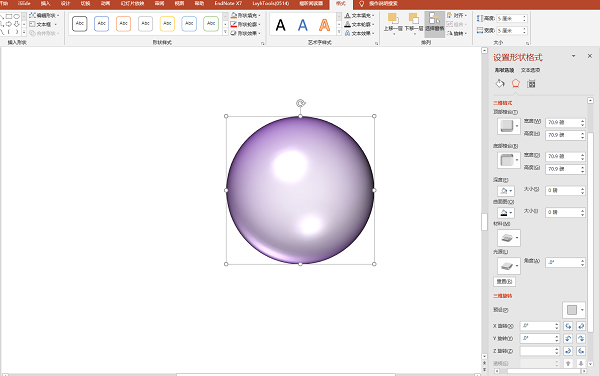This screenshot has height=376, width=600.
Task: Open Shape Outline (形状轮廓) menu
Action: click(x=246, y=24)
